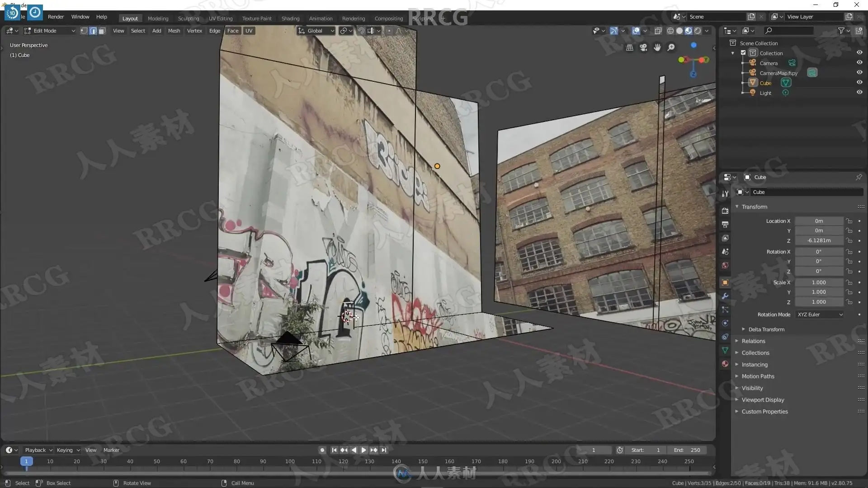This screenshot has height=488, width=868.
Task: Switch to the UV Editing workspace tab
Action: [221, 19]
